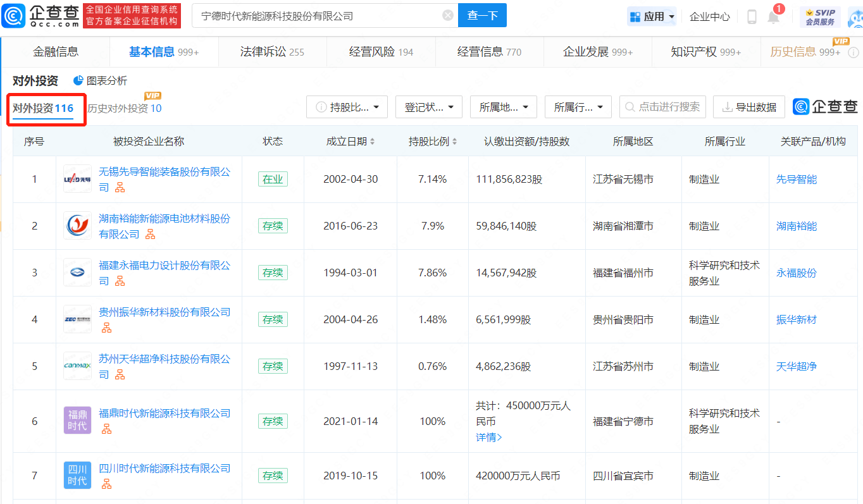Open related product 振华新材
This screenshot has width=863, height=504.
[797, 319]
